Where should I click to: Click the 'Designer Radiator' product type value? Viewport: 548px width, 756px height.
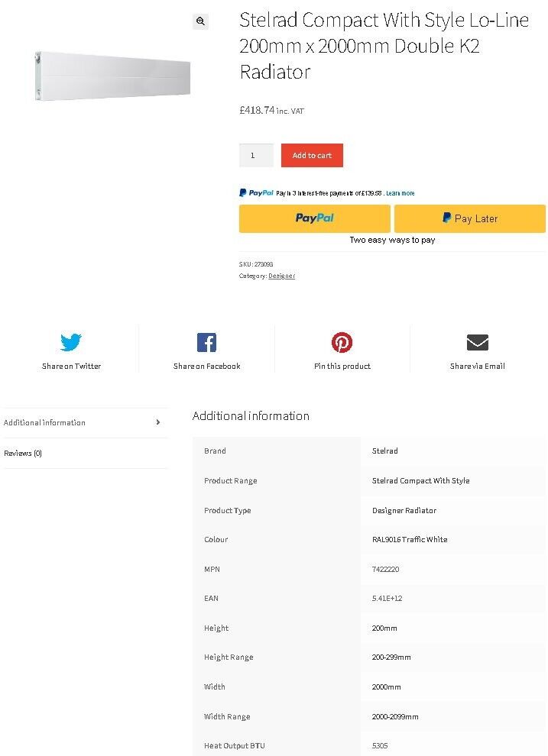[404, 511]
